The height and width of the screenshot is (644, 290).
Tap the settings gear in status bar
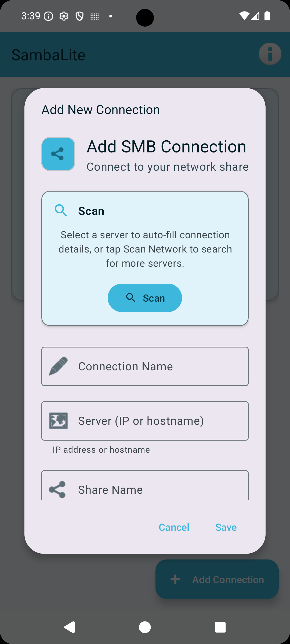(64, 16)
